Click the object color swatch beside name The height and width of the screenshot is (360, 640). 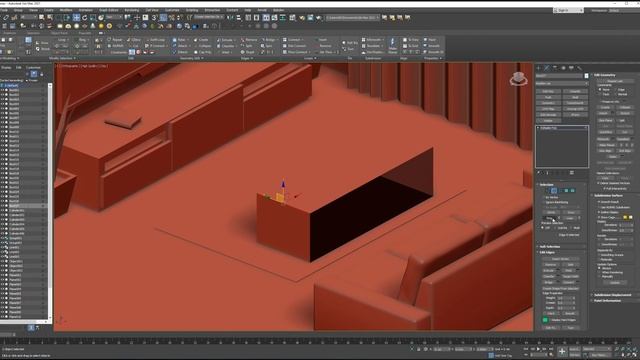(x=587, y=76)
